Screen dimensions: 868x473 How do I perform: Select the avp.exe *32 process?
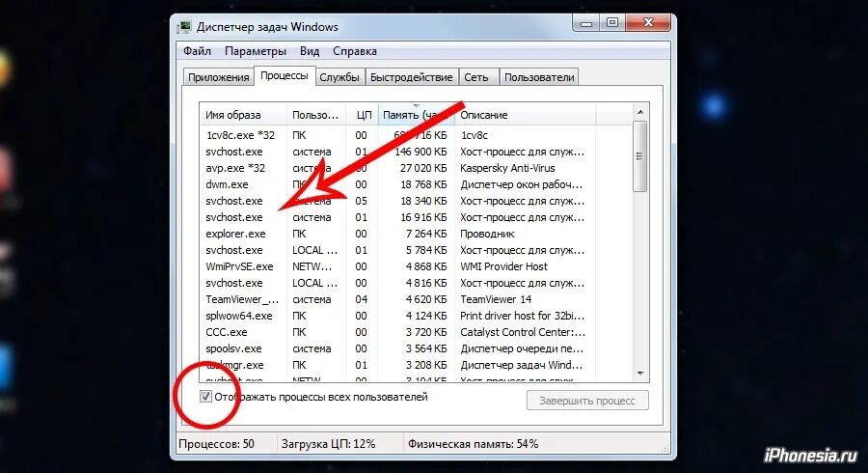click(x=235, y=168)
